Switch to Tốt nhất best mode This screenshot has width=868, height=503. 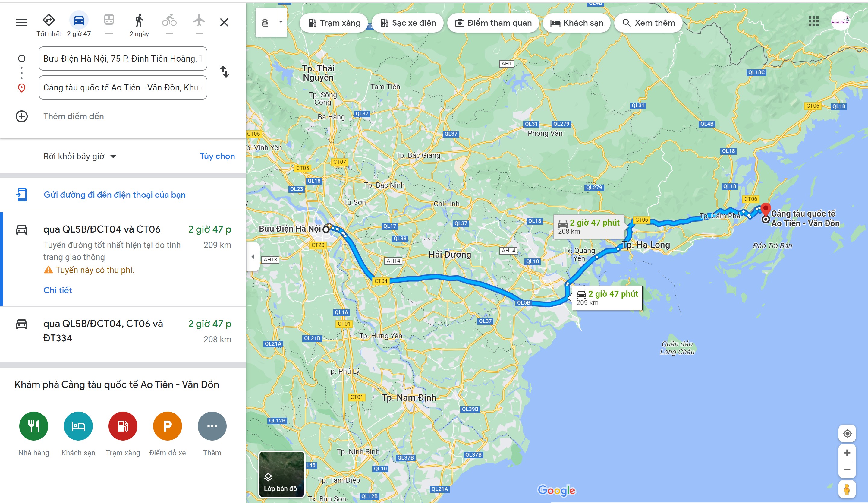click(49, 25)
